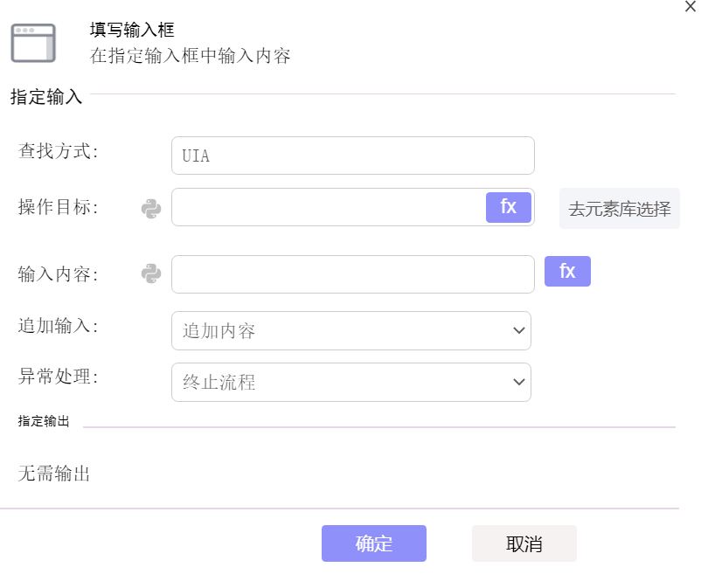Click into the 输入内容 text field
The image size is (701, 588).
353,274
